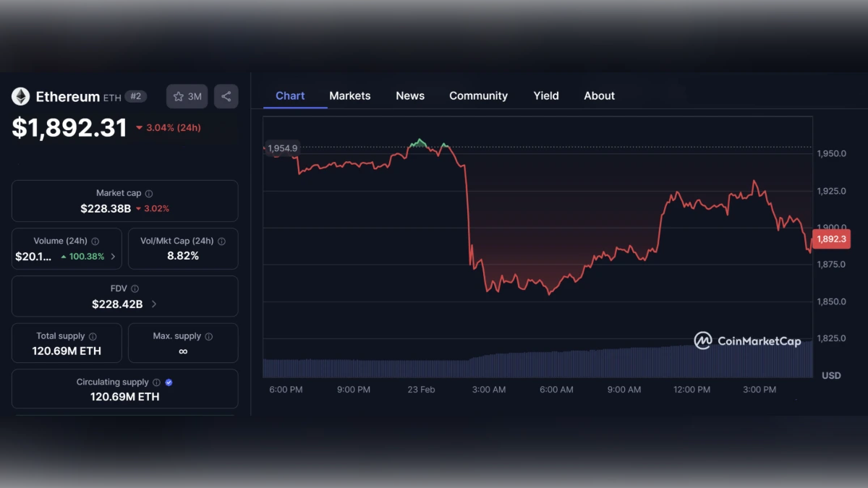Click the CoinMarketCap watermark logo

pyautogui.click(x=749, y=340)
